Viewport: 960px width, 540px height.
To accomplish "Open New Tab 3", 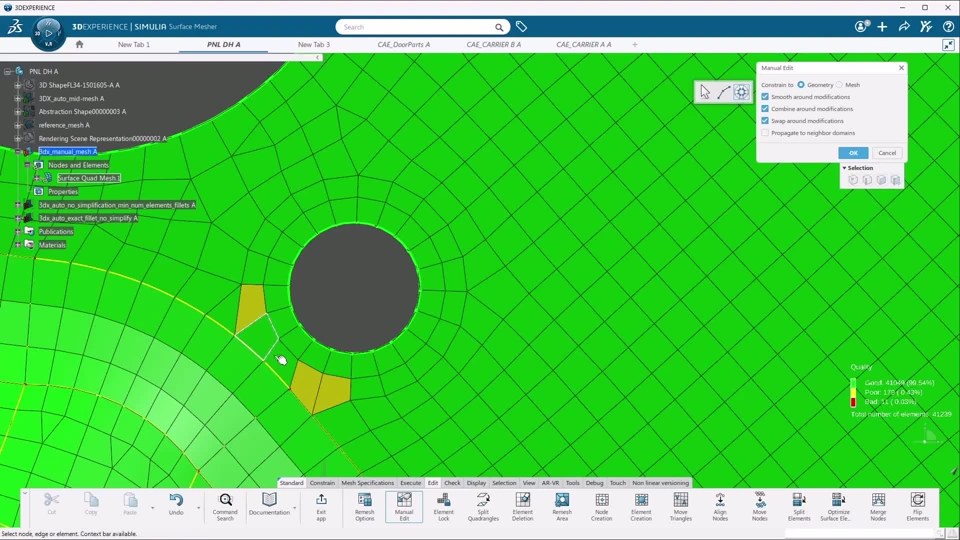I will (x=313, y=45).
